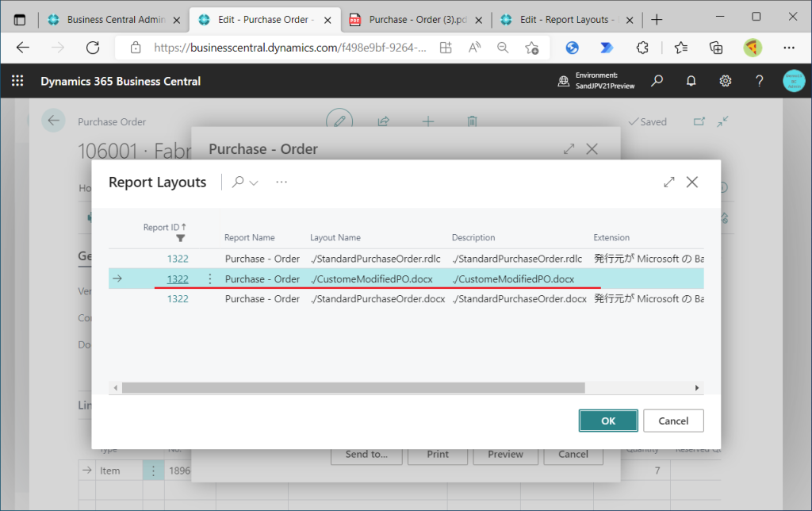
Task: Add this page to favorites
Action: tap(531, 48)
